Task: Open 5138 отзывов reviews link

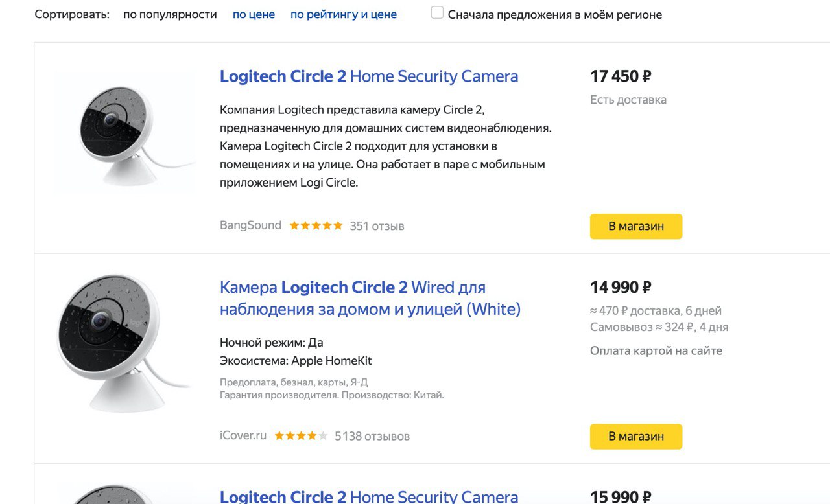Action: [x=372, y=436]
